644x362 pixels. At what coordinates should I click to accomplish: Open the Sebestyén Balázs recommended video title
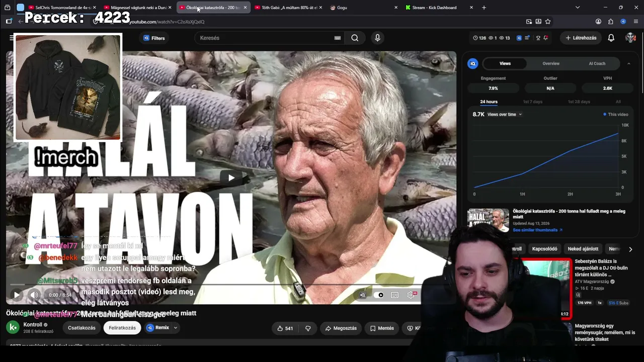[x=602, y=268]
